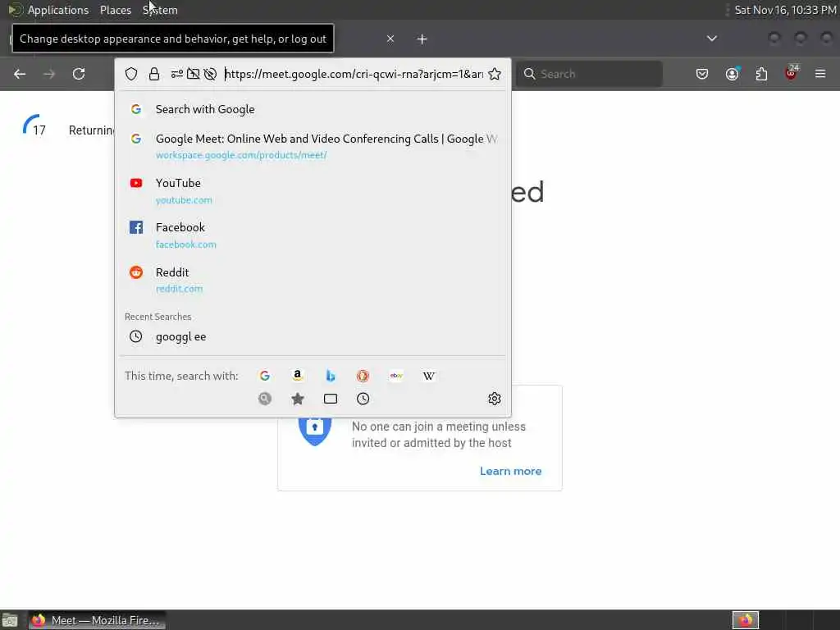Click the blocked camera permission icon
The width and height of the screenshot is (840, 630).
pyautogui.click(x=194, y=74)
